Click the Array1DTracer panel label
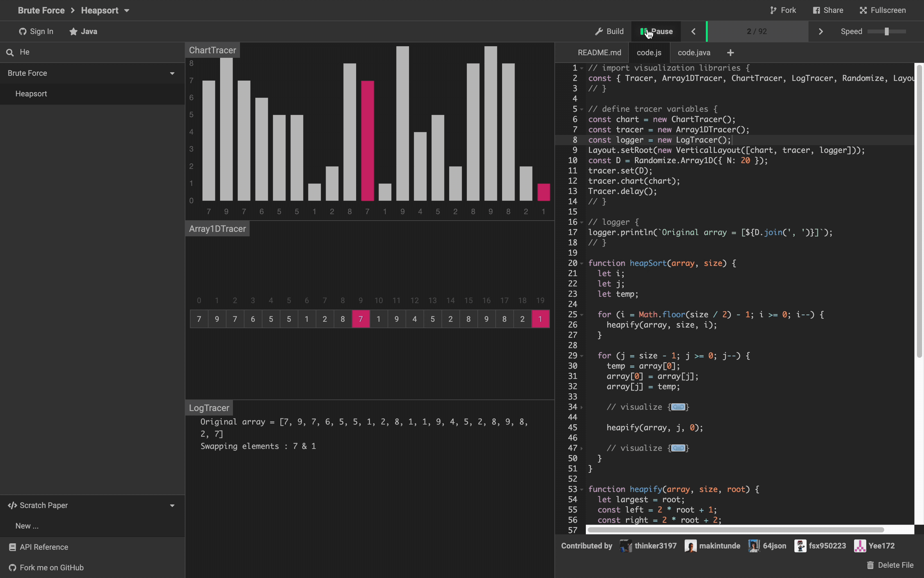The height and width of the screenshot is (578, 924). (217, 229)
